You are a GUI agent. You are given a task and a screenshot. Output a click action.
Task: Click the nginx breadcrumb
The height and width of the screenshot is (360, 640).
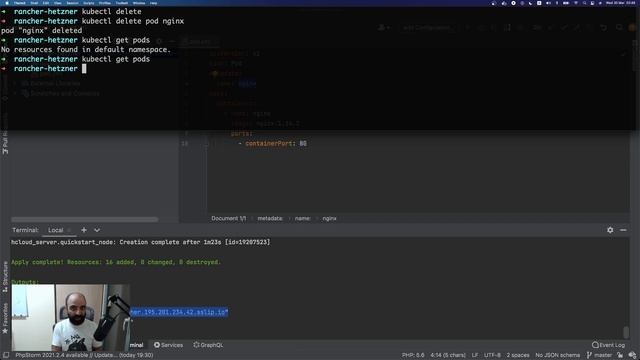329,218
